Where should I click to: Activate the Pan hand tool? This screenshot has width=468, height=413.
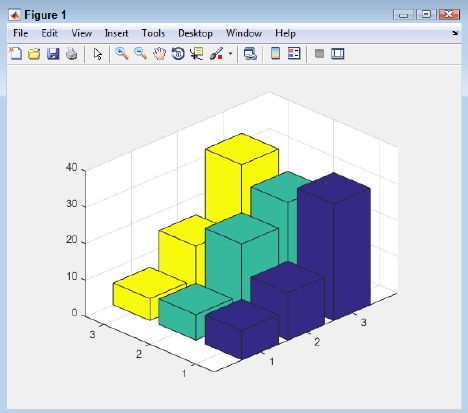[x=160, y=54]
